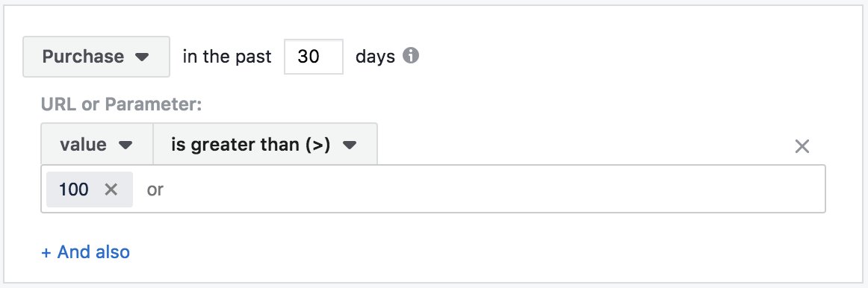Click the or placeholder to add value
This screenshot has height=288, width=868.
tap(155, 190)
